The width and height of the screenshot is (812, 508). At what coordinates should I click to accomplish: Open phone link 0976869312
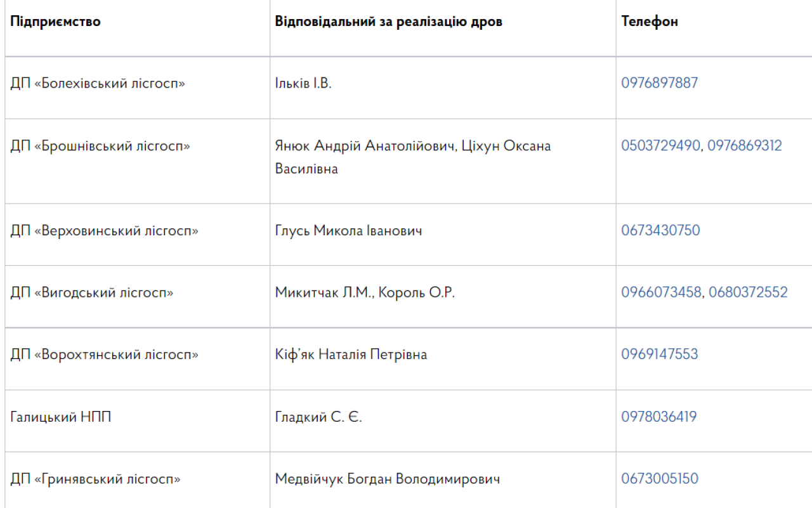[x=745, y=146]
